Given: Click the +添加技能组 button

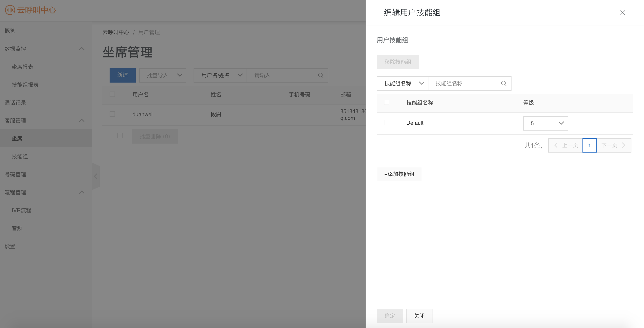Looking at the screenshot, I should [x=399, y=174].
